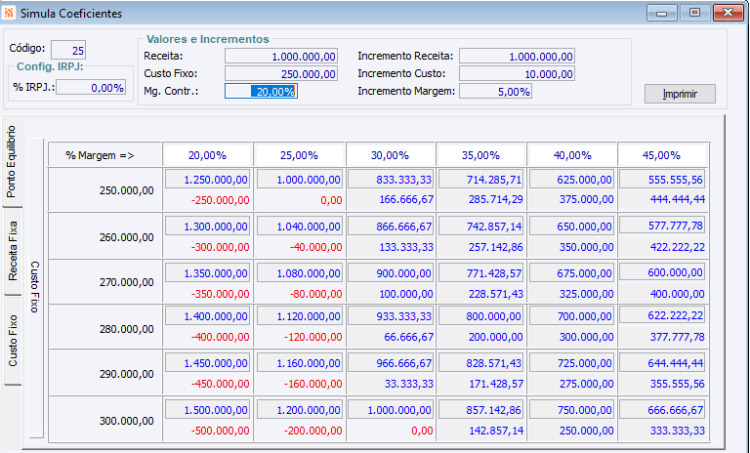Click the Mg. Contr. field showing 20,00%
Image resolution: width=750 pixels, height=453 pixels.
[261, 91]
